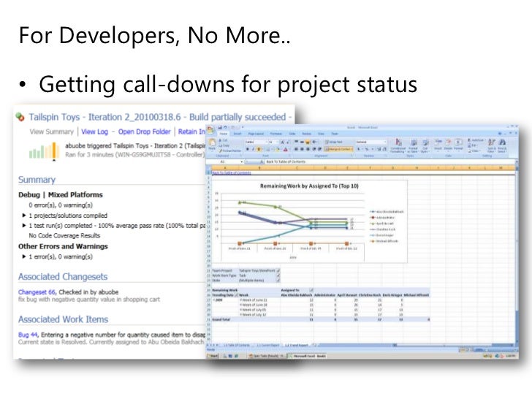Click the Excel formula bar
Screen dimensions: 532x399
click(x=389, y=161)
